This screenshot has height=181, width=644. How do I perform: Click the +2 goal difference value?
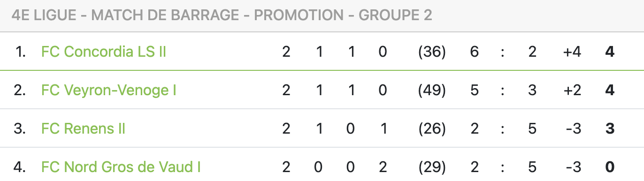[572, 90]
